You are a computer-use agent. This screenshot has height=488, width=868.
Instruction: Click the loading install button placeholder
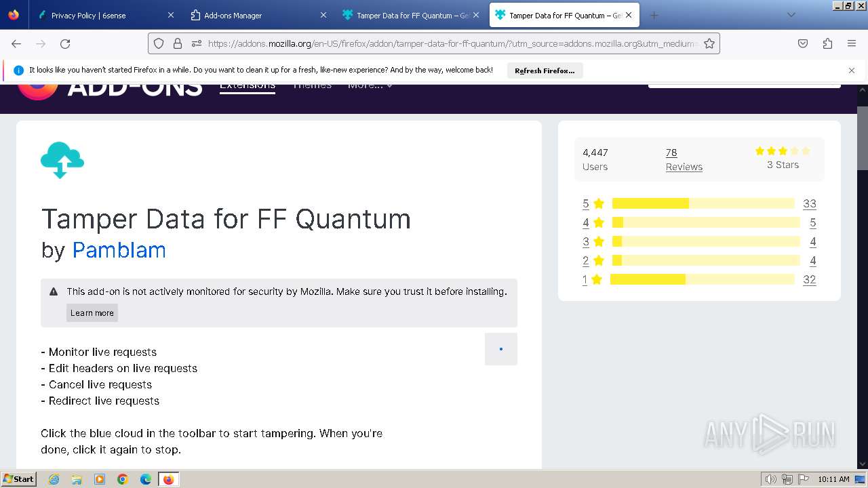(501, 349)
